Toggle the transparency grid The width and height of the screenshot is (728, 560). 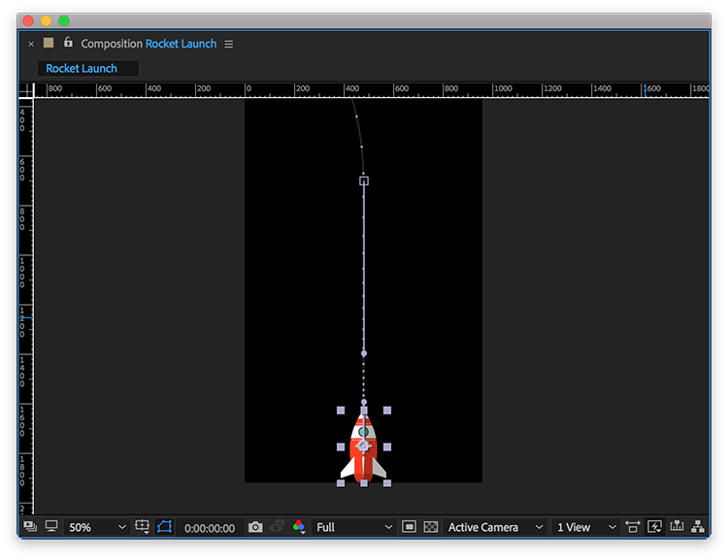click(x=431, y=527)
